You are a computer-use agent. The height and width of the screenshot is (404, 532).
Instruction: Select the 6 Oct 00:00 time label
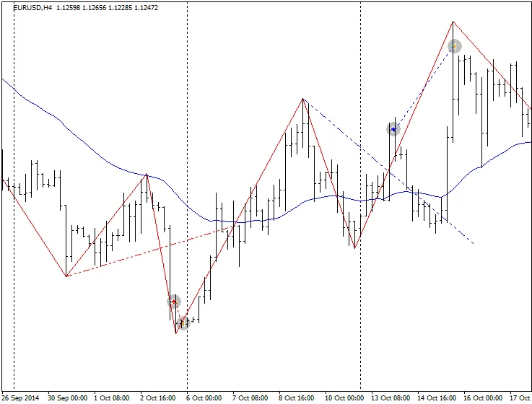(x=204, y=398)
